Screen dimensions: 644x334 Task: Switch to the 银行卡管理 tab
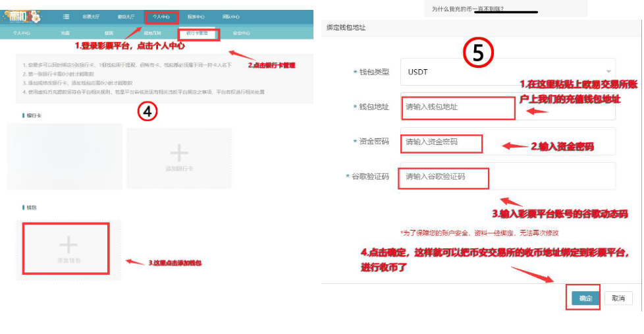click(197, 32)
